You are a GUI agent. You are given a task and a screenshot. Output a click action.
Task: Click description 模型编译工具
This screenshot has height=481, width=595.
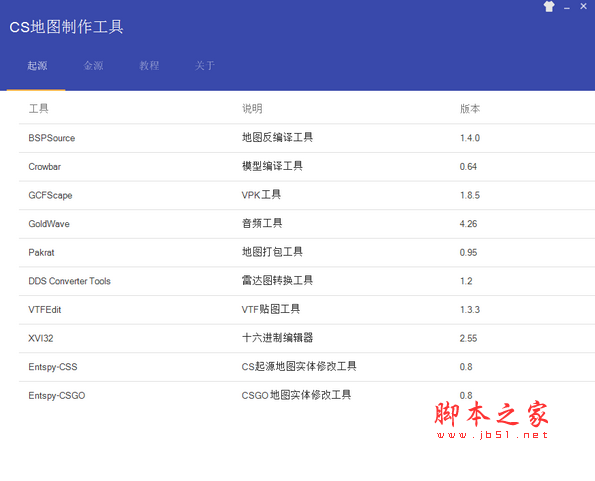pos(272,166)
